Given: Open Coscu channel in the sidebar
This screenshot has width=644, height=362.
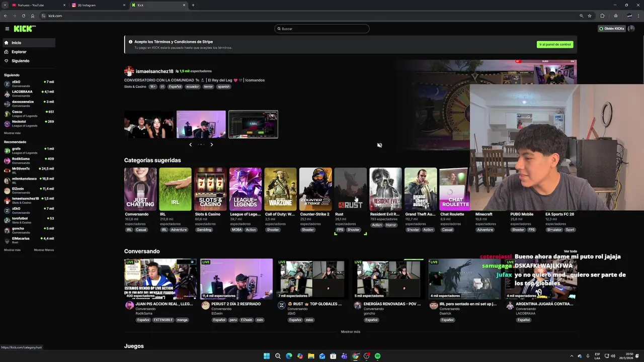Looking at the screenshot, I should 28,114.
